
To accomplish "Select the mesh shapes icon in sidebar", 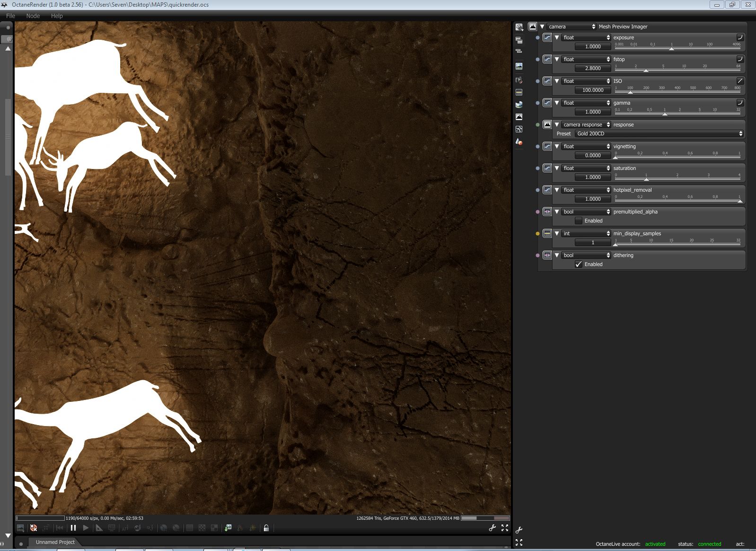I will pos(519,142).
